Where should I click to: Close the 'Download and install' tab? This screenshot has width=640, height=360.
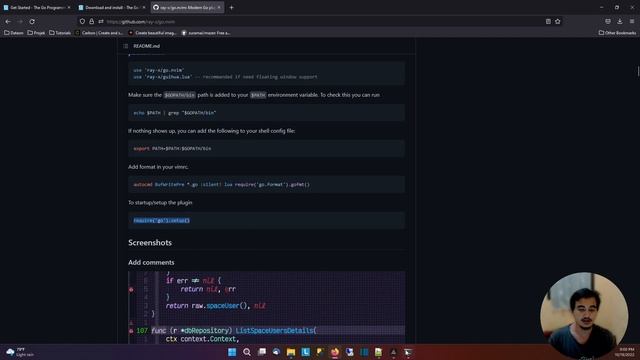(144, 7)
